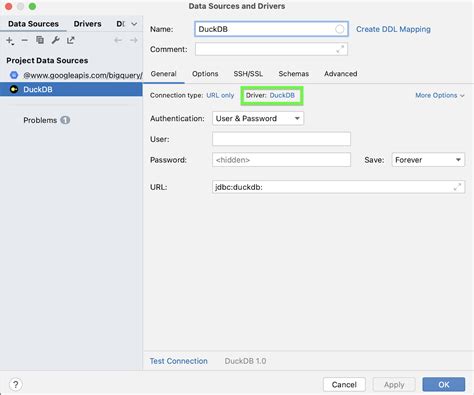The image size is (474, 395).
Task: Duplicate the selected data source
Action: click(x=40, y=40)
